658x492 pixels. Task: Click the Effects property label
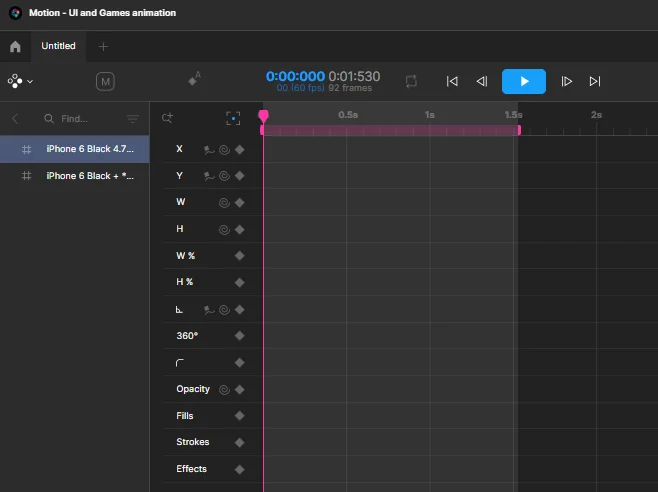pyautogui.click(x=191, y=468)
